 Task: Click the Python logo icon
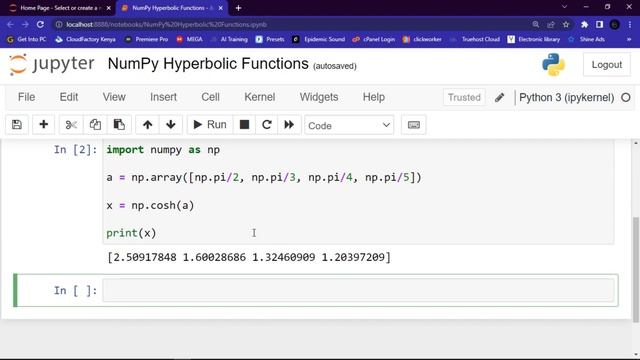click(553, 64)
